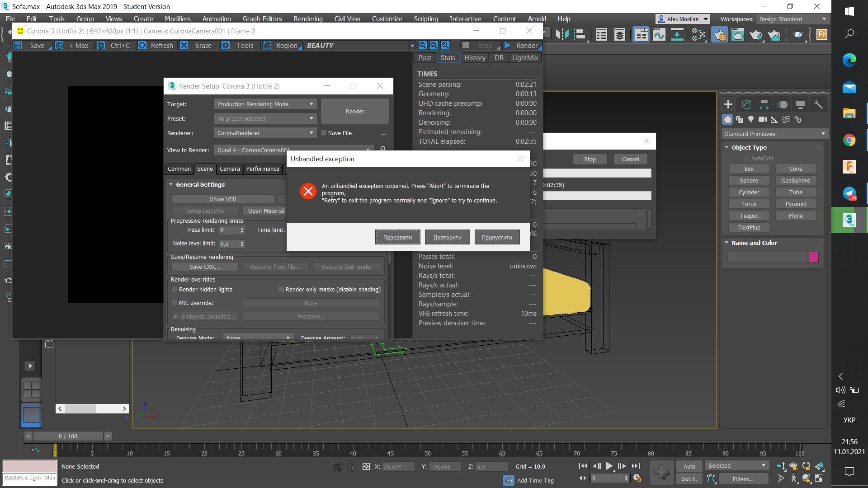This screenshot has width=868, height=488.
Task: Open the Curve Editor icon
Action: pyautogui.click(x=659, y=34)
